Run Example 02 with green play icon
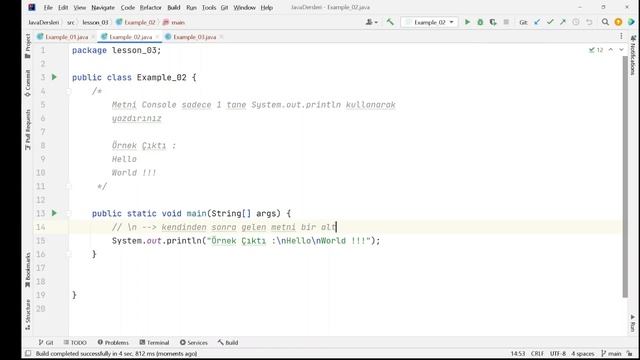Viewport: 640px width, 360px height. pyautogui.click(x=467, y=22)
